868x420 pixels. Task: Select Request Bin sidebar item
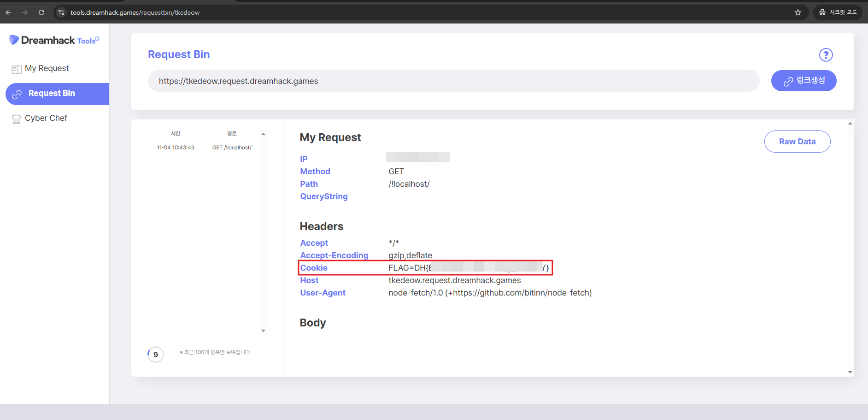52,94
